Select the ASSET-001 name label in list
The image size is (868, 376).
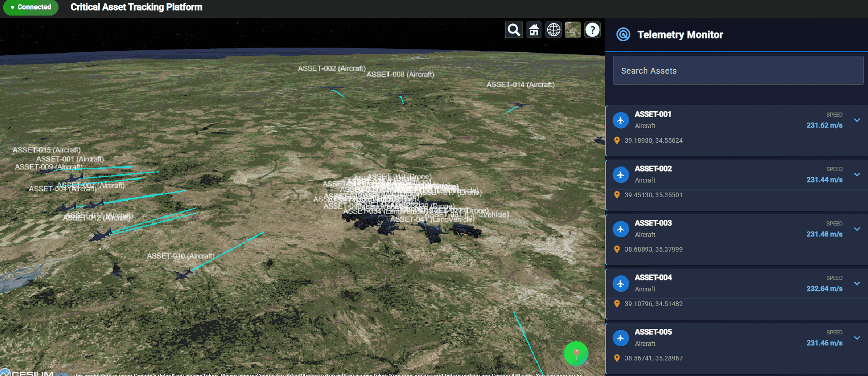pyautogui.click(x=653, y=114)
